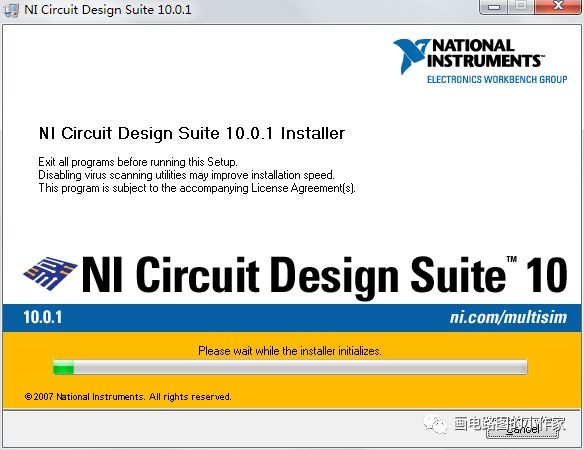Click the Please wait while installer initializes text
Screen dimensions: 584x450
pos(290,351)
